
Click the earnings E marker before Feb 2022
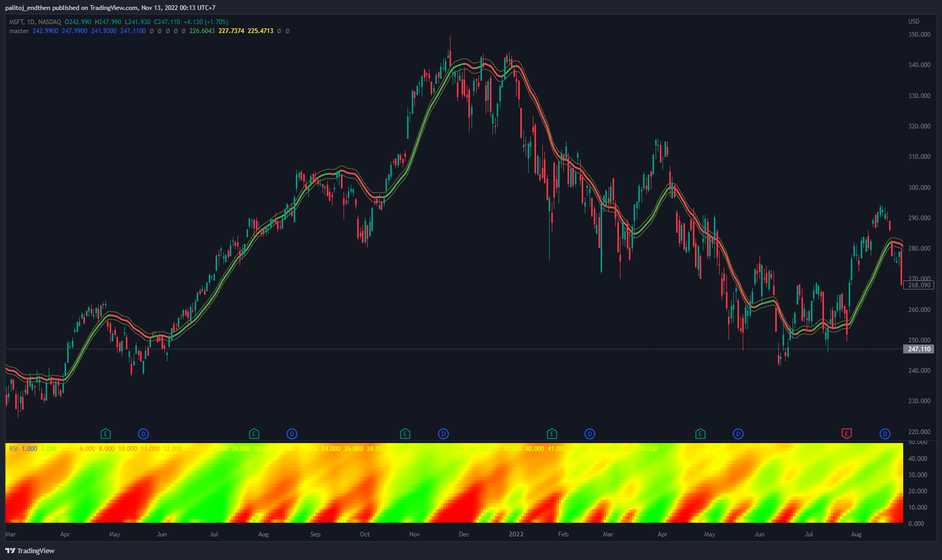coord(552,434)
